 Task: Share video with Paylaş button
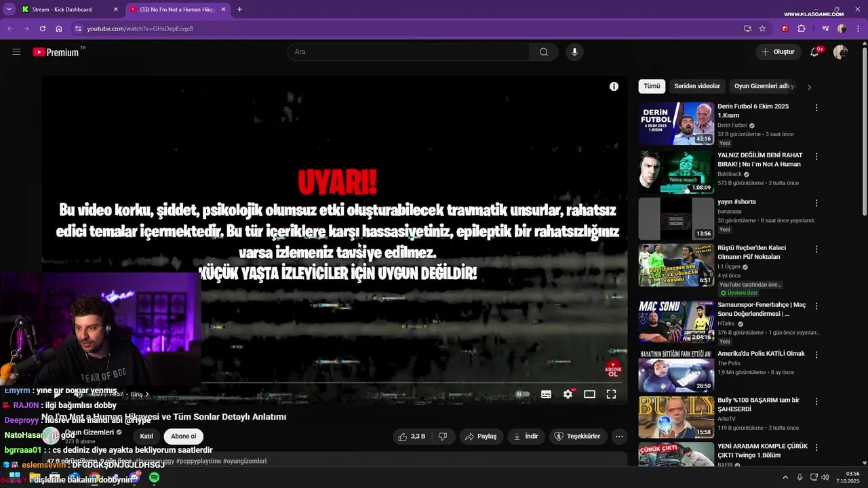(481, 436)
